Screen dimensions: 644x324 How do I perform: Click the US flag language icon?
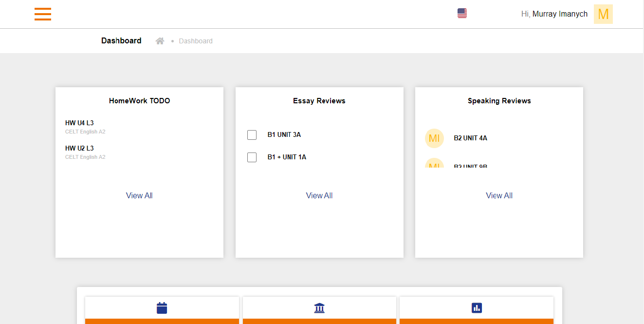point(461,13)
